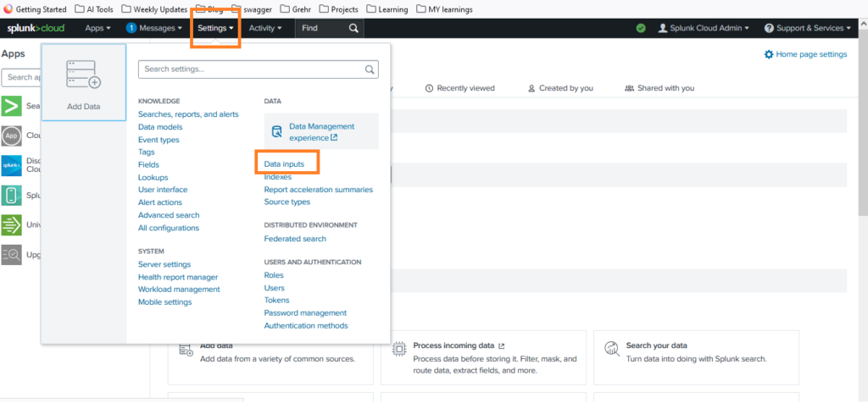868x403 pixels.
Task: Expand the Splunk Cloud Admin user menu
Action: (704, 28)
